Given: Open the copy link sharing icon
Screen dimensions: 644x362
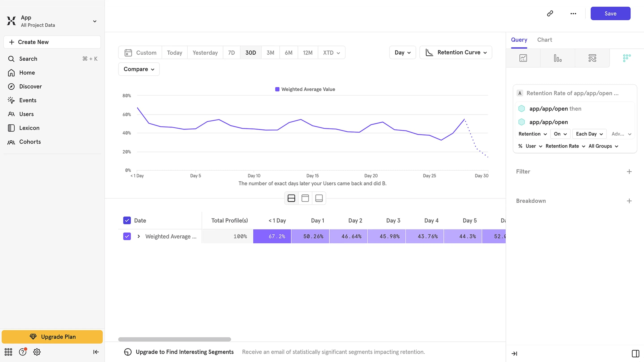Looking at the screenshot, I should point(550,13).
